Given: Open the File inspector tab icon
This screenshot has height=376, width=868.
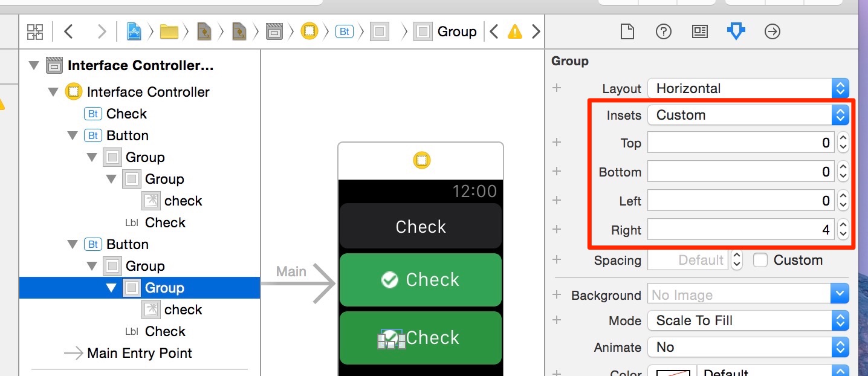Looking at the screenshot, I should point(627,31).
